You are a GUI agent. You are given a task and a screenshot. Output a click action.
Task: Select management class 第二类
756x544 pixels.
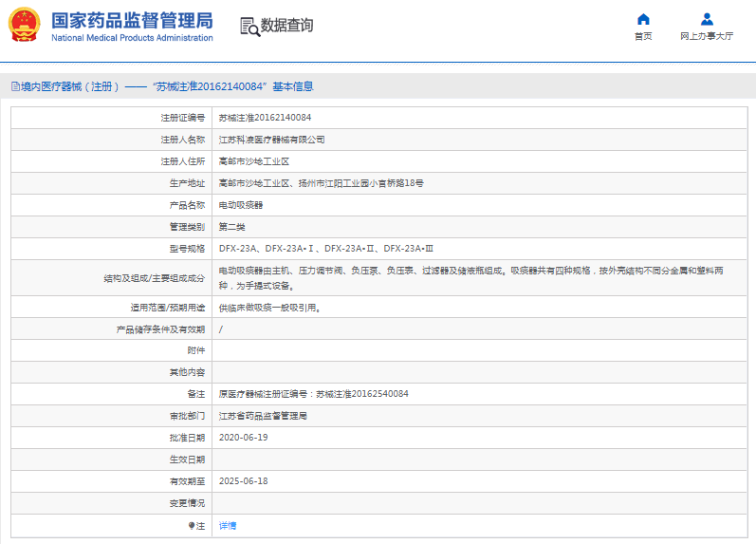[x=231, y=227]
